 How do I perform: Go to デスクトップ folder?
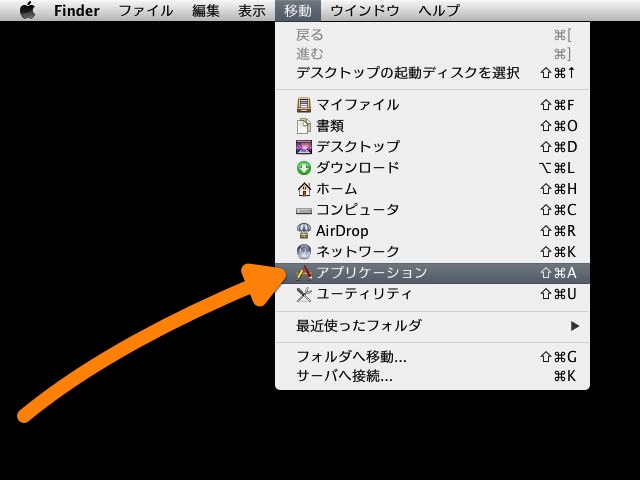coord(433,147)
